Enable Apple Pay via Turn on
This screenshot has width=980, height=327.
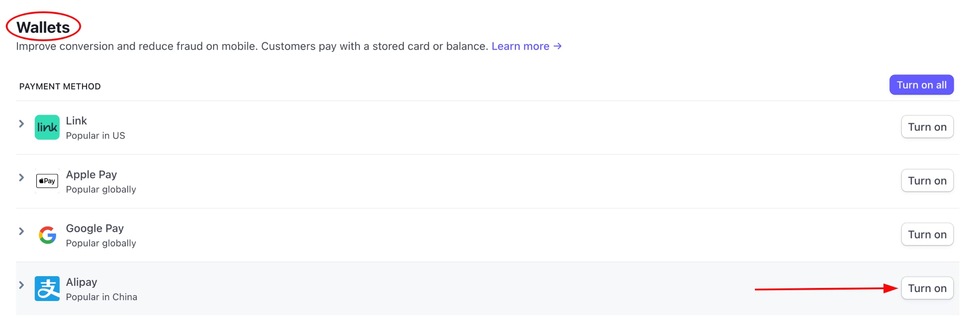coord(927,181)
